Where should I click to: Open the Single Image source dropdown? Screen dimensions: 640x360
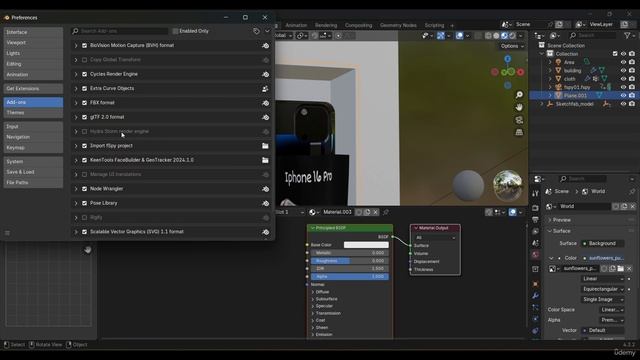(x=602, y=300)
